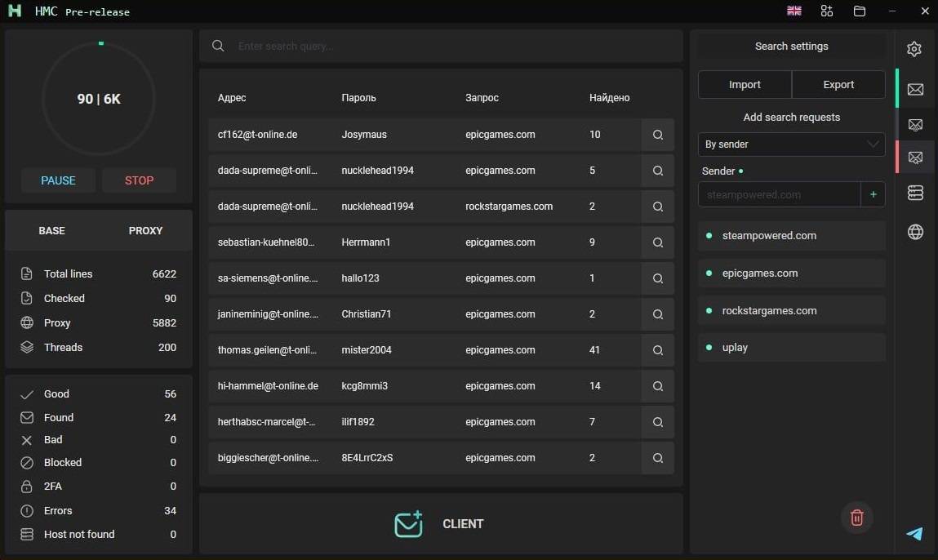The height and width of the screenshot is (560, 938).
Task: Change language via the UK flag icon
Action: 794,11
